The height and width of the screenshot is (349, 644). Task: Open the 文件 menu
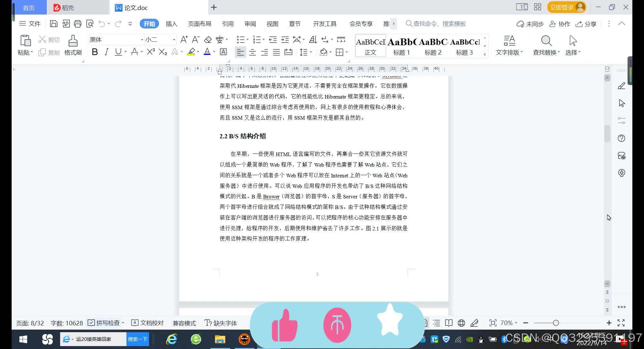pos(30,24)
